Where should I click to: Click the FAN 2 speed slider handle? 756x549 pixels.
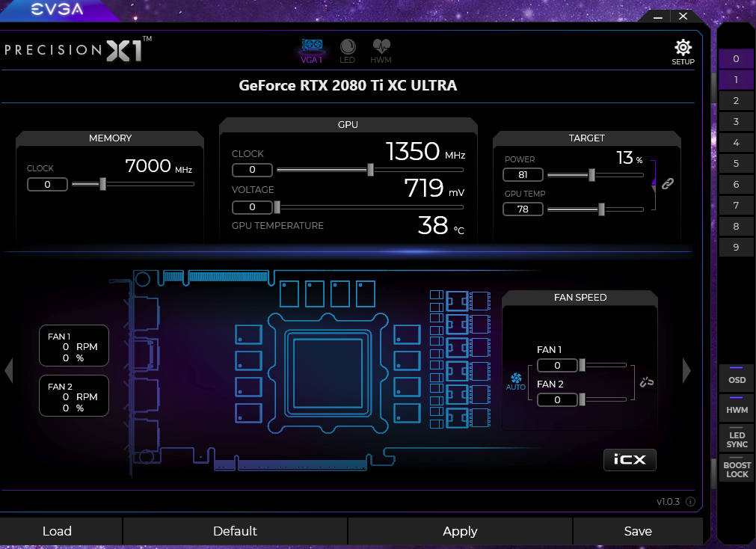point(582,399)
